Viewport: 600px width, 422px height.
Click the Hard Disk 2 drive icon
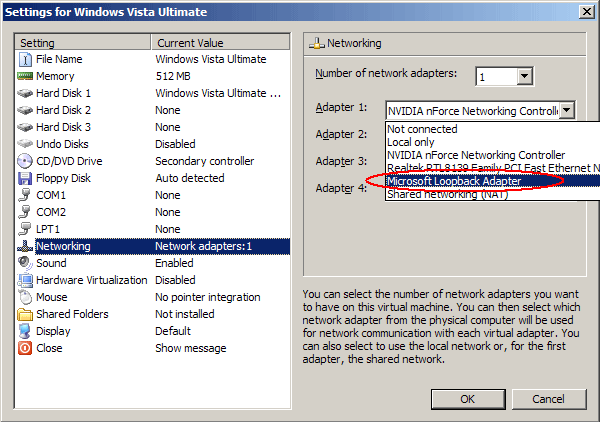(x=25, y=110)
